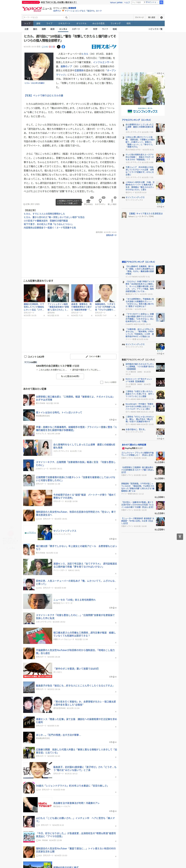Select the ランキング tab
Screen dimensions: 186x868
pos(115,24)
